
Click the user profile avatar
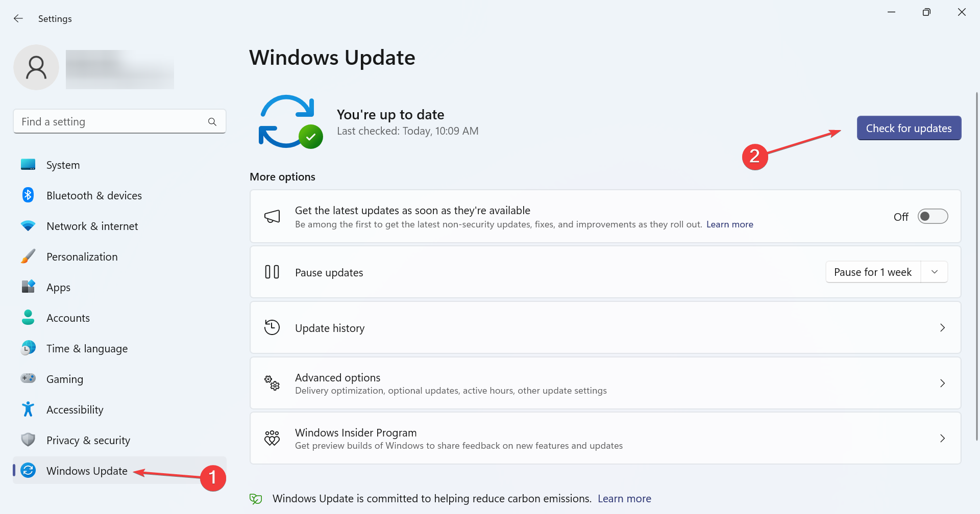(x=36, y=67)
